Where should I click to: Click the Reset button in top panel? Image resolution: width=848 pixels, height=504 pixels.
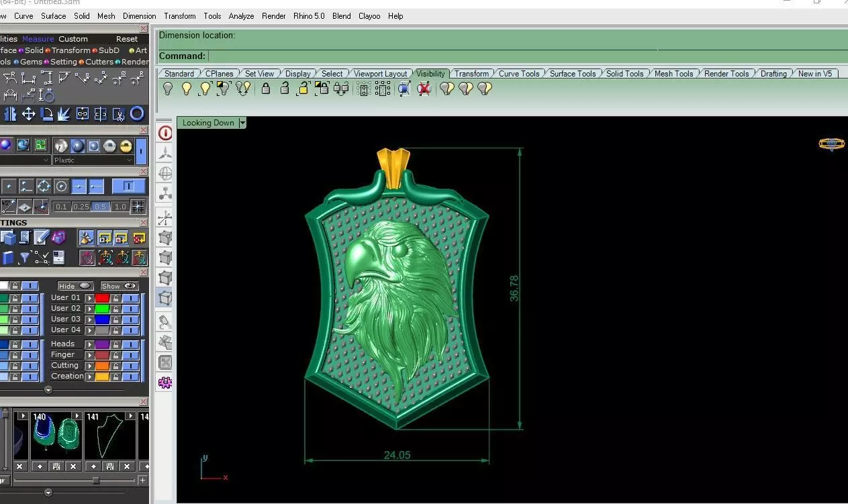pyautogui.click(x=127, y=39)
